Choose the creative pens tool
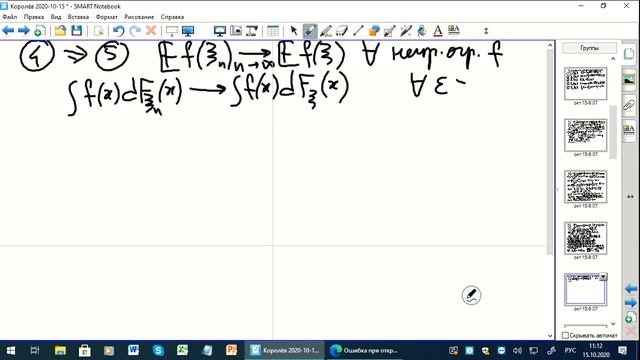The image size is (640, 360). pyautogui.click(x=326, y=31)
